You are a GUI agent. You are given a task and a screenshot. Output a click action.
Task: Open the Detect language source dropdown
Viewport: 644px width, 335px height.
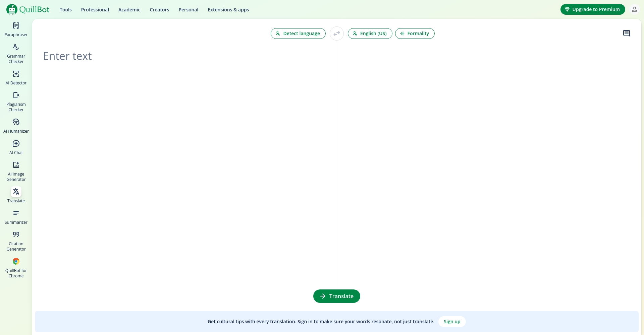pyautogui.click(x=298, y=33)
